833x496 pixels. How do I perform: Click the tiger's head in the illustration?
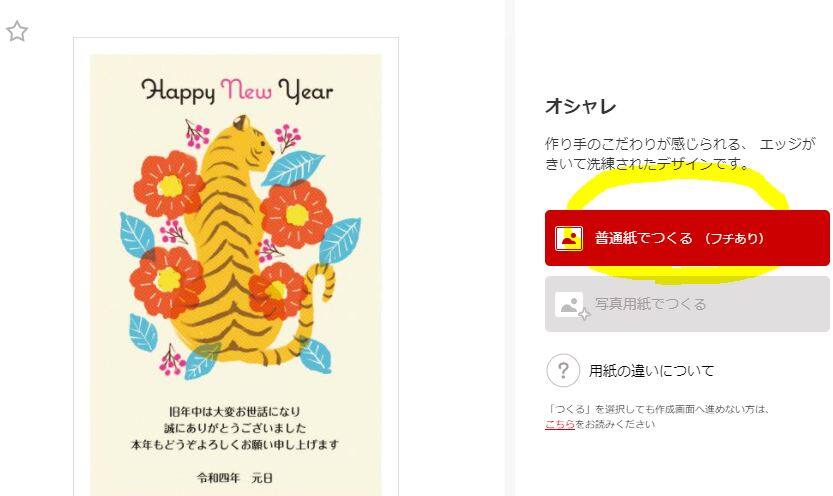253,141
